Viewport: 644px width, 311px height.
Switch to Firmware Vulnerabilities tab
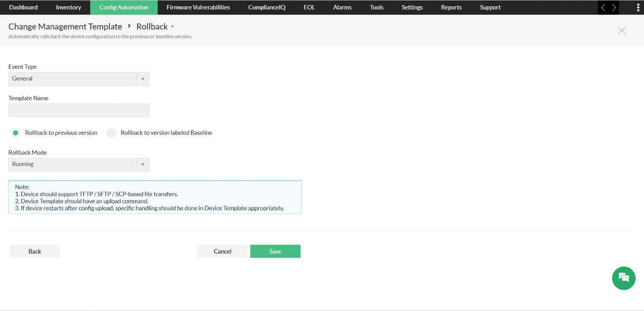point(198,8)
